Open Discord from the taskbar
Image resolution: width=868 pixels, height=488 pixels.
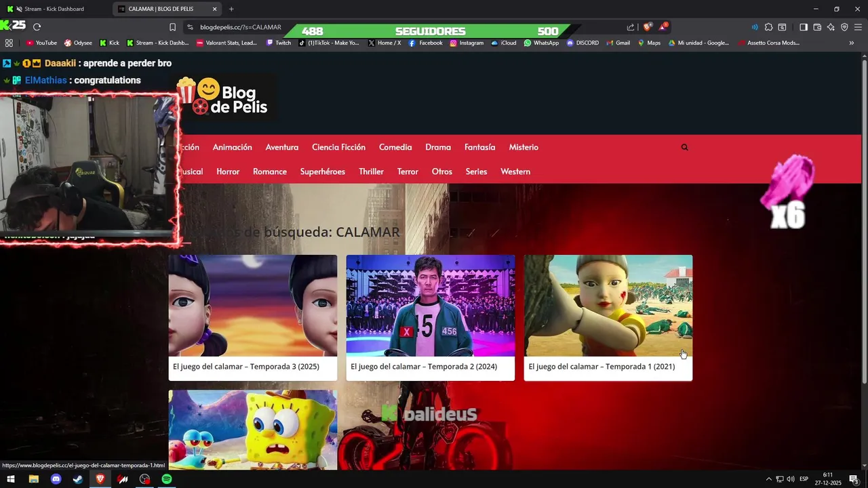56,479
